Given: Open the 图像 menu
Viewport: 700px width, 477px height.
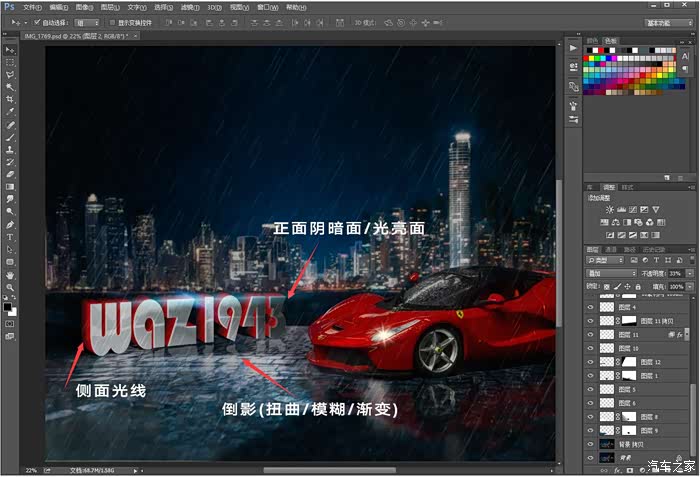Looking at the screenshot, I should pos(81,6).
